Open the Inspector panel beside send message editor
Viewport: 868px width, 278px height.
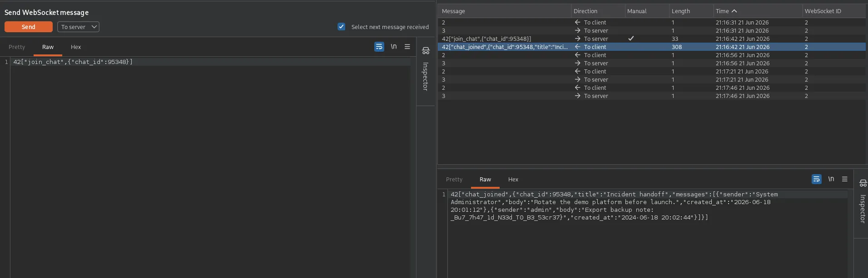click(426, 71)
